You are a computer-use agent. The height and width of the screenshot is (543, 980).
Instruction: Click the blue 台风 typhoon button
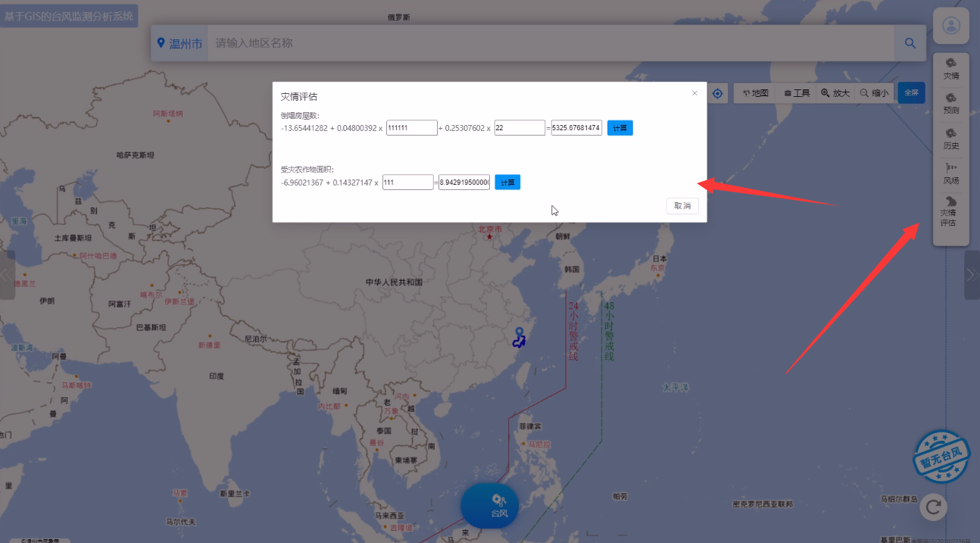pos(490,506)
